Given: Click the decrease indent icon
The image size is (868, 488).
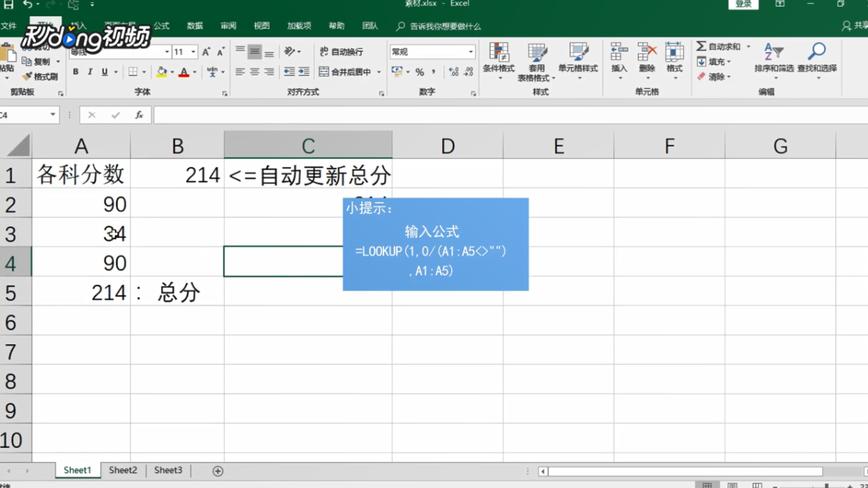Looking at the screenshot, I should [x=289, y=72].
